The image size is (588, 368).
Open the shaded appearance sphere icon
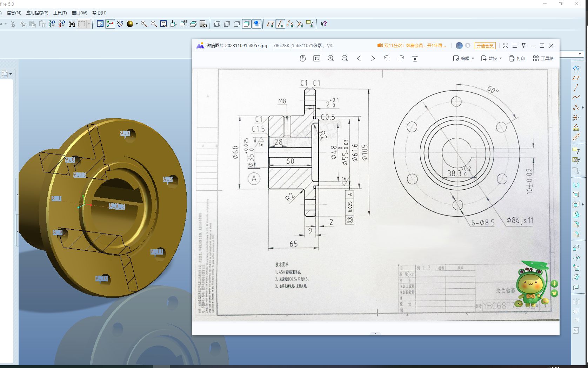coord(130,24)
